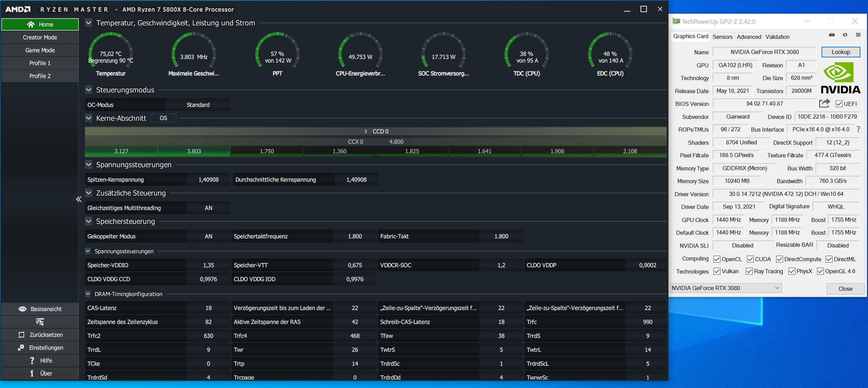Click the GPU-Z refresh icon
868x388 pixels.
click(x=845, y=35)
